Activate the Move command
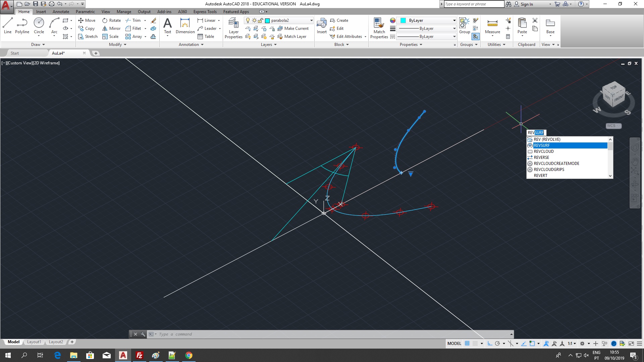Screen dimensions: 644x362 tap(87, 20)
